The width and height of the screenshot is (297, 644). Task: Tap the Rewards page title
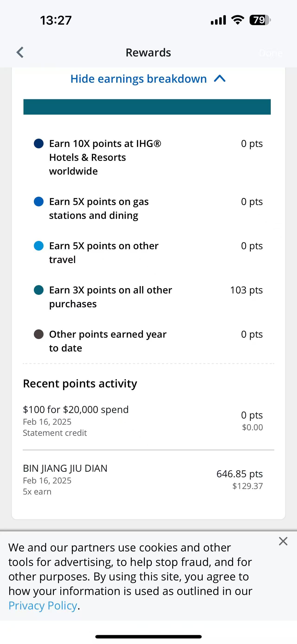click(148, 53)
